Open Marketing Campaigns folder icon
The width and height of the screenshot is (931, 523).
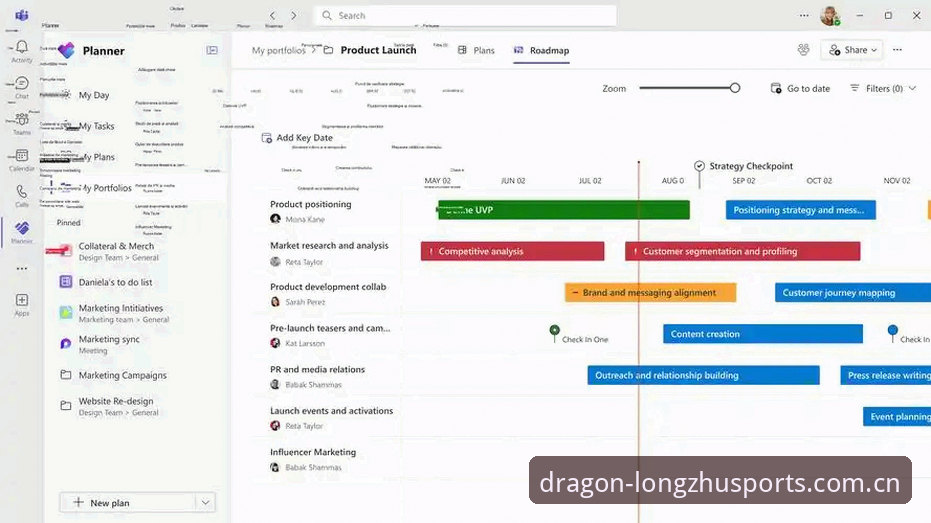pos(66,375)
